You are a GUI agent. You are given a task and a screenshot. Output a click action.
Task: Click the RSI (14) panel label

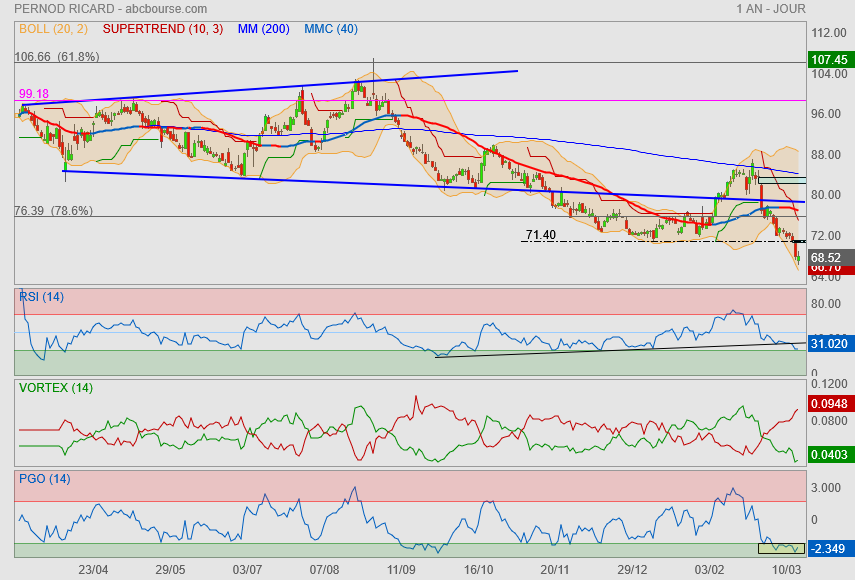pos(41,296)
